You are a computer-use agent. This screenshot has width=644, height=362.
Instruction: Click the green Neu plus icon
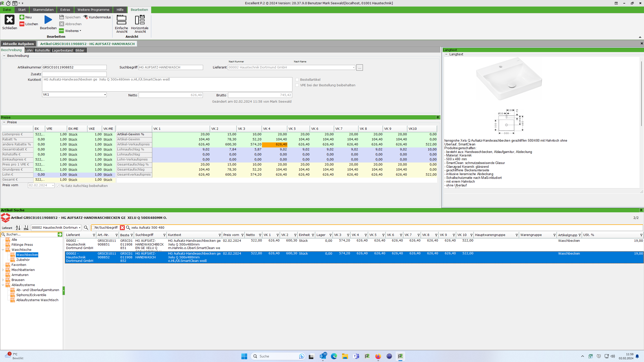click(x=22, y=17)
